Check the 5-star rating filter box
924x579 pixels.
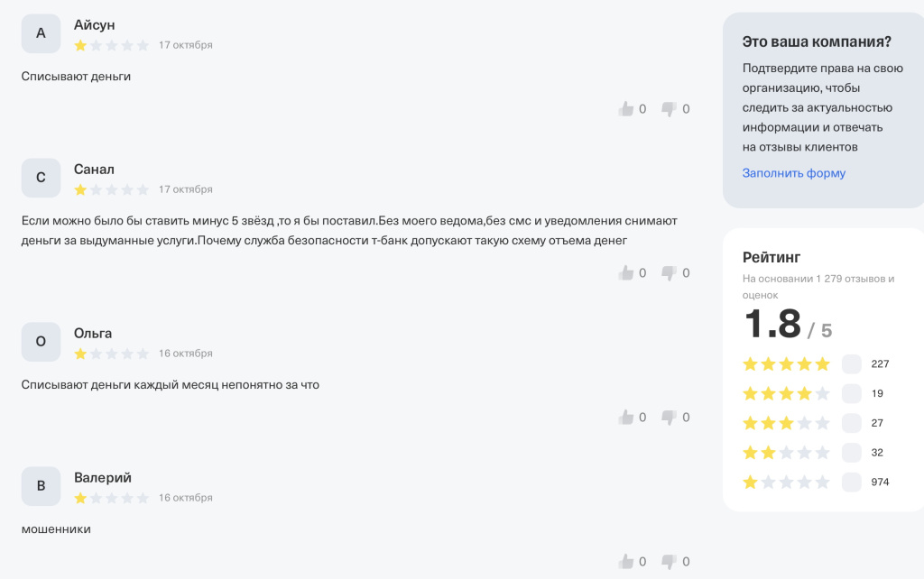(x=851, y=364)
